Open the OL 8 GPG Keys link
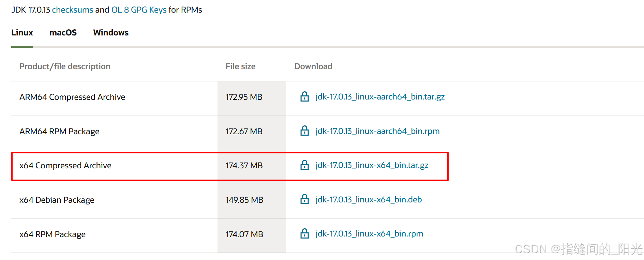The width and height of the screenshot is (644, 260). coord(139,10)
